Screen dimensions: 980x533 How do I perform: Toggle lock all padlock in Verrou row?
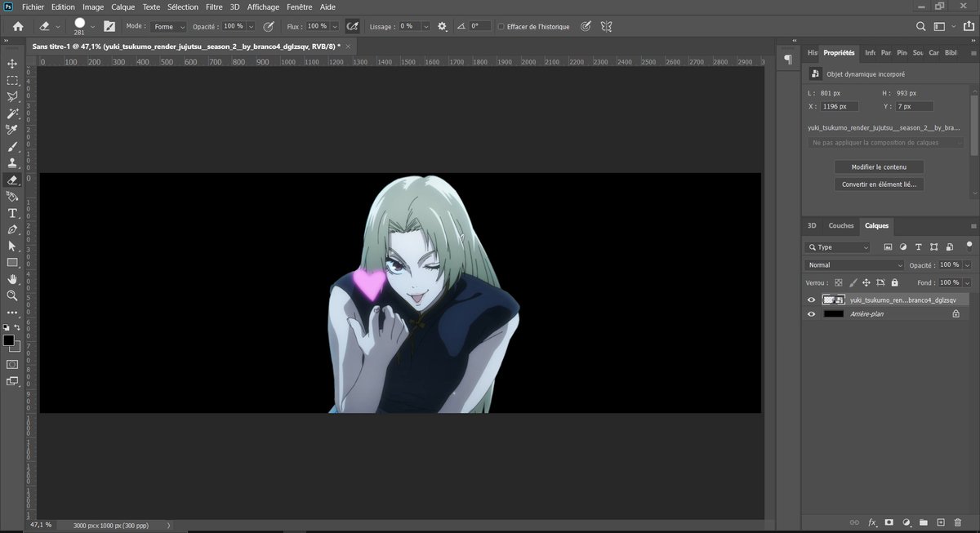click(x=895, y=282)
